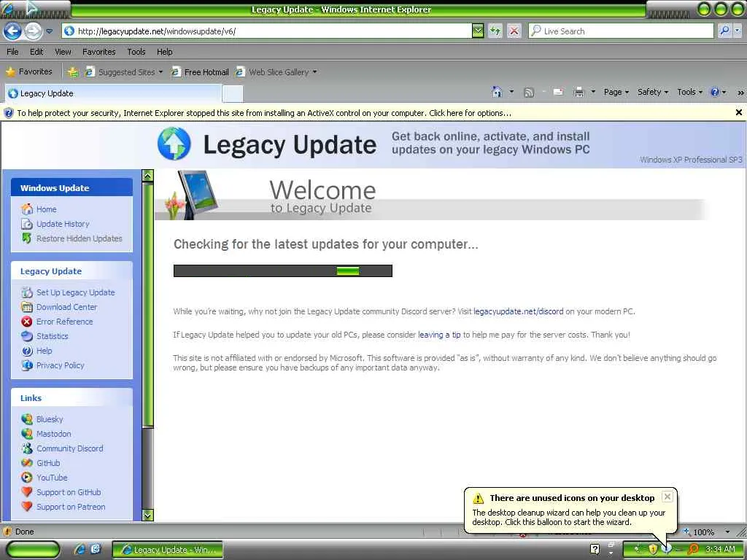Click the Stop loading X icon
Image resolution: width=747 pixels, height=560 pixels.
click(x=514, y=31)
